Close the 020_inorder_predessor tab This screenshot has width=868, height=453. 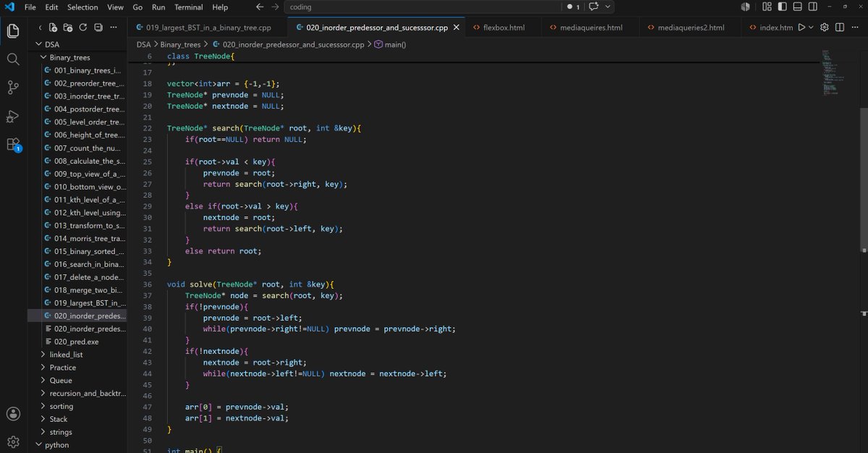(456, 27)
